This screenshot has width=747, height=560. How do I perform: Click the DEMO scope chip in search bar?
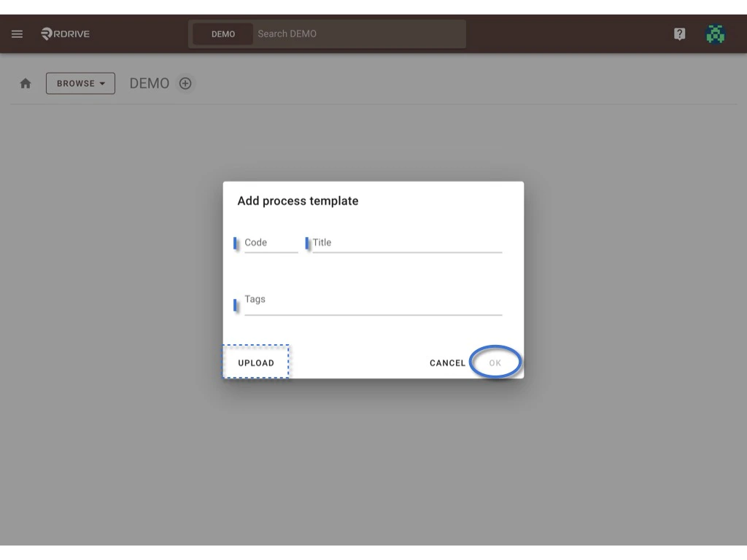222,34
